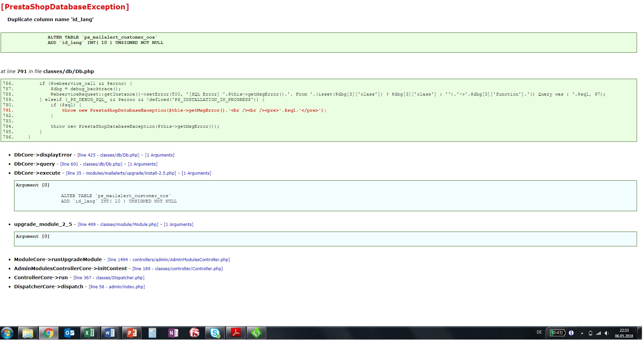644x362 pixels.
Task: Switch to Word in the taskbar
Action: (x=110, y=333)
